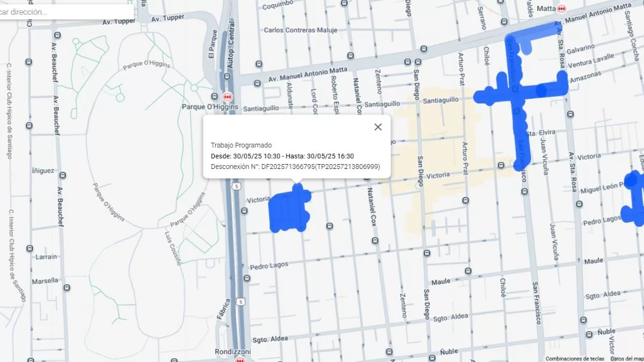Click the Trabajo Programado heading in popup
This screenshot has height=362, width=644.
(x=241, y=145)
